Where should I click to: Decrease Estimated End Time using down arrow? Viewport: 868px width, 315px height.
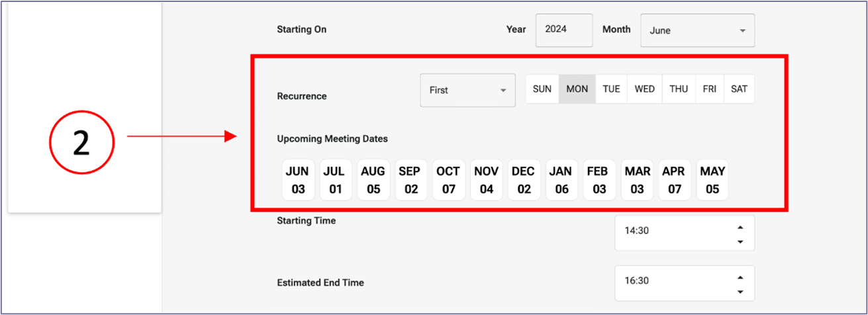tap(740, 292)
